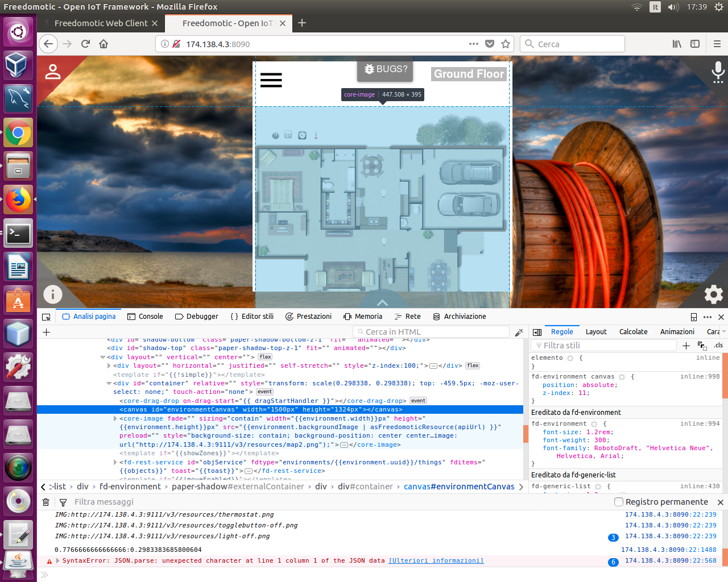The image size is (728, 582).
Task: Go to the Firefox home page
Action: [x=104, y=44]
